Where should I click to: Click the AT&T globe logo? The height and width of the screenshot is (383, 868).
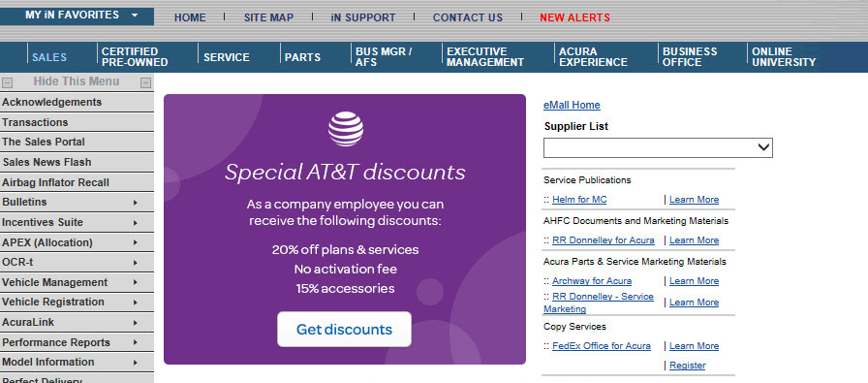click(346, 129)
